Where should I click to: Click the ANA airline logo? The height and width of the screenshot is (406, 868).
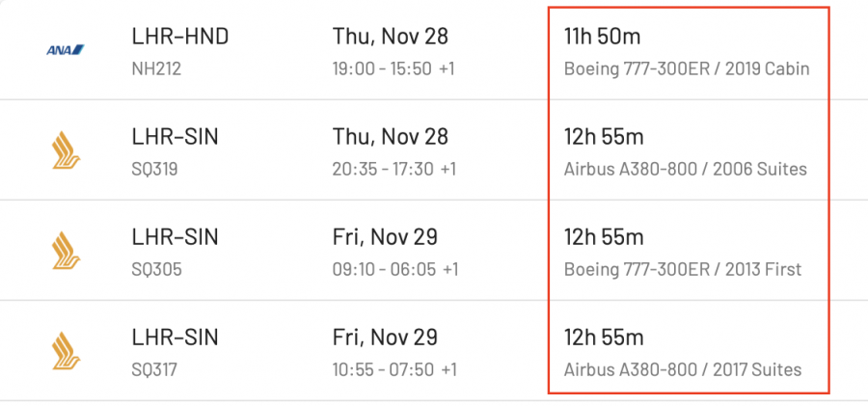[x=66, y=49]
